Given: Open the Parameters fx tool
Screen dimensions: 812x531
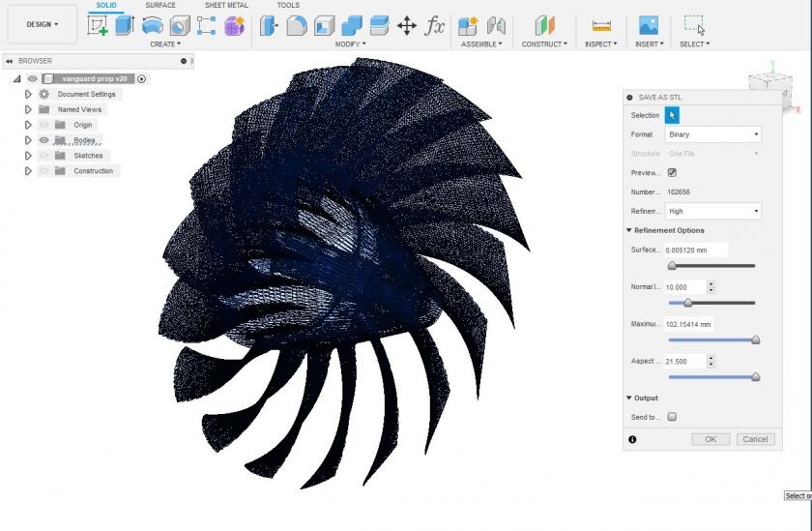Looking at the screenshot, I should click(436, 26).
